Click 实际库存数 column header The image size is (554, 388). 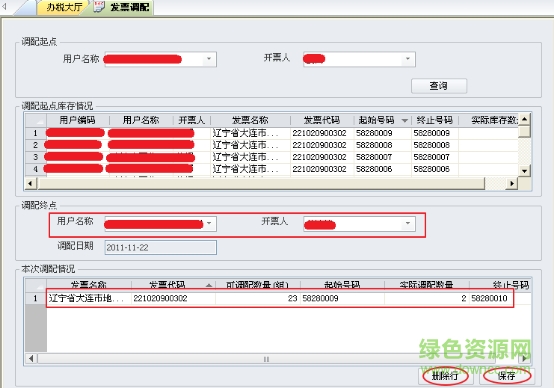click(x=494, y=120)
